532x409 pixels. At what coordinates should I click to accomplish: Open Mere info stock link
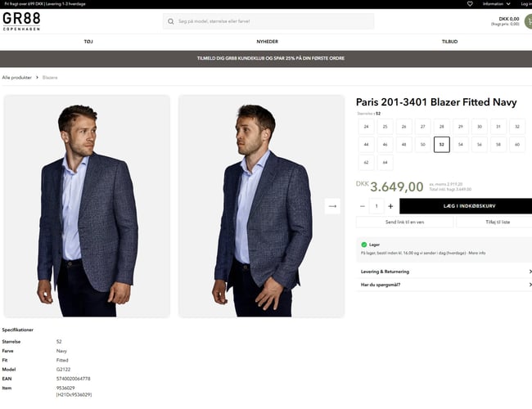point(477,253)
